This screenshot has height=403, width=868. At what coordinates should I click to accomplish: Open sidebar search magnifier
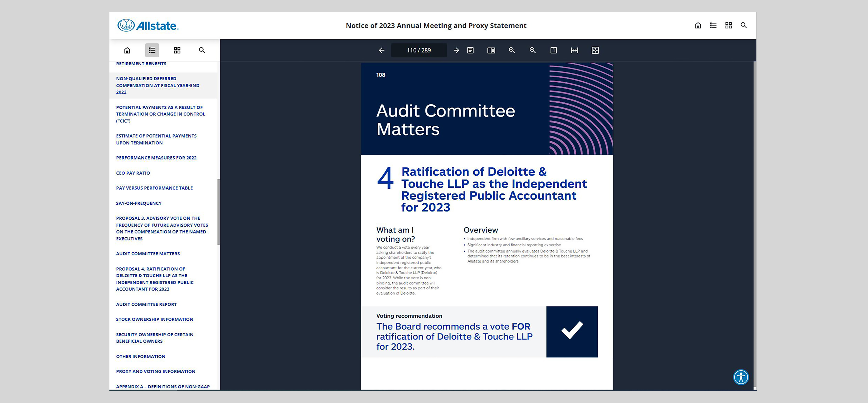[x=202, y=50]
